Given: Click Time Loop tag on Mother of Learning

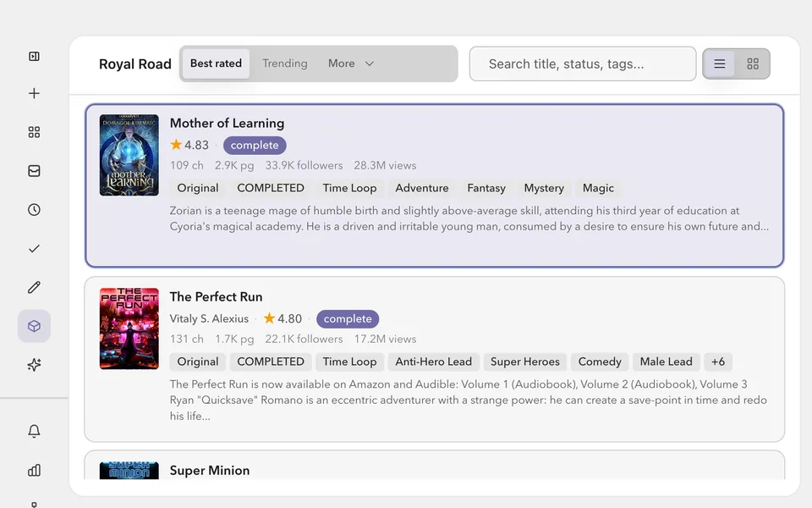Looking at the screenshot, I should click(x=349, y=188).
